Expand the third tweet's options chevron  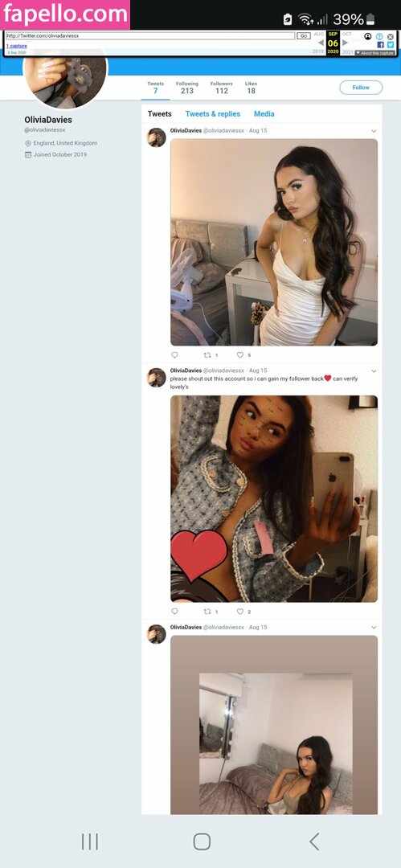(x=374, y=628)
